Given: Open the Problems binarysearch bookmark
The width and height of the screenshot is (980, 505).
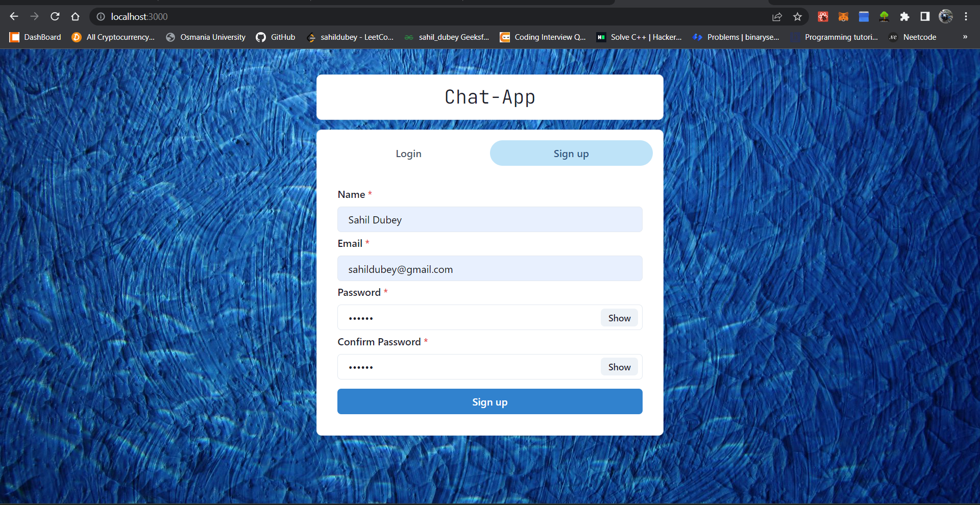Looking at the screenshot, I should [x=736, y=37].
